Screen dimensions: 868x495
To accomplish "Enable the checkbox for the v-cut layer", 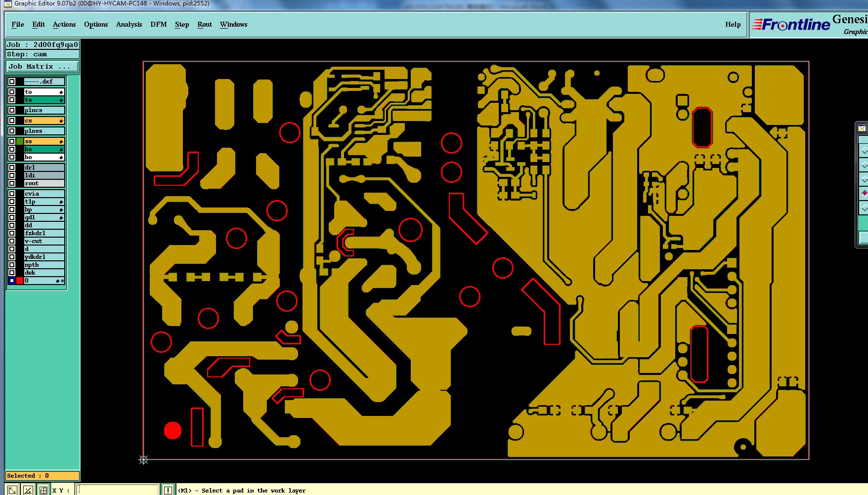I will (x=12, y=241).
